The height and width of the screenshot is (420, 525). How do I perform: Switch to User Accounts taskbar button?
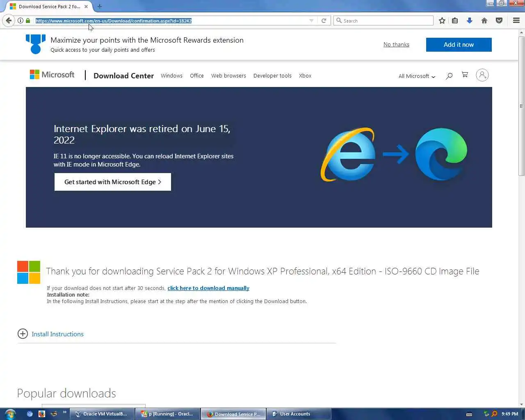[x=299, y=414]
